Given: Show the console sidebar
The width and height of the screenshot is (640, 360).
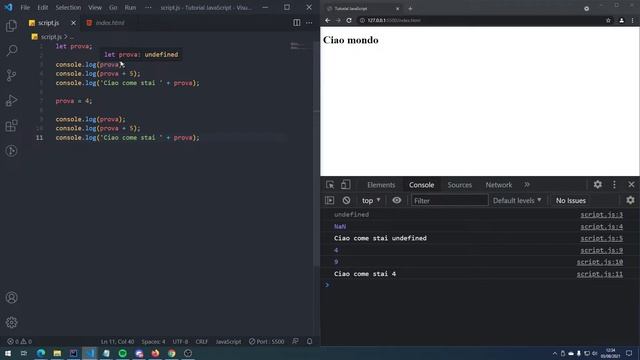Looking at the screenshot, I should coord(330,200).
